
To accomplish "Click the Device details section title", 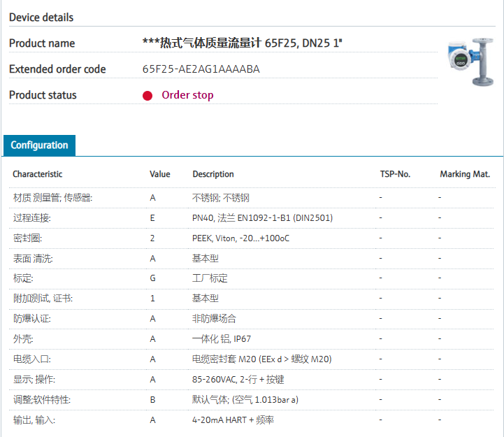I will (41, 17).
